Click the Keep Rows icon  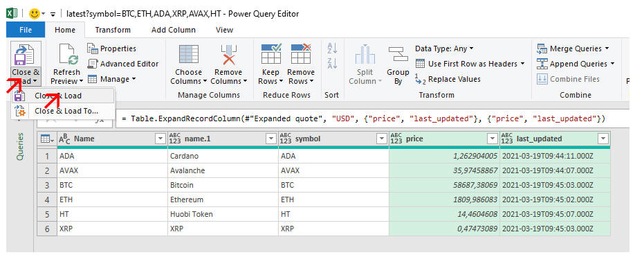(x=270, y=53)
